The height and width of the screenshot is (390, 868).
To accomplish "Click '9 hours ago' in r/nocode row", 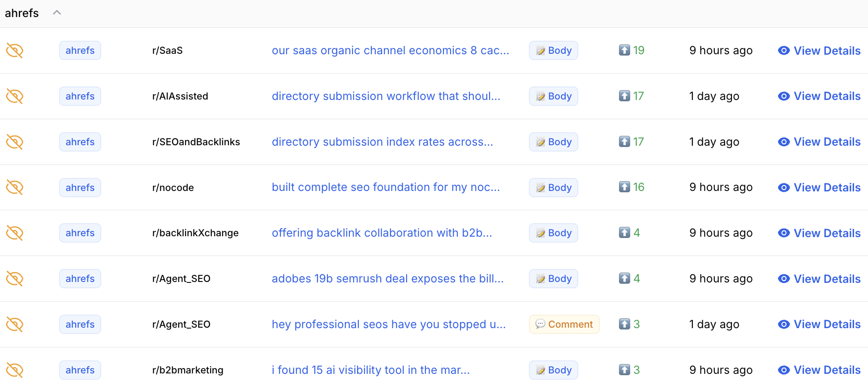I will (x=721, y=187).
